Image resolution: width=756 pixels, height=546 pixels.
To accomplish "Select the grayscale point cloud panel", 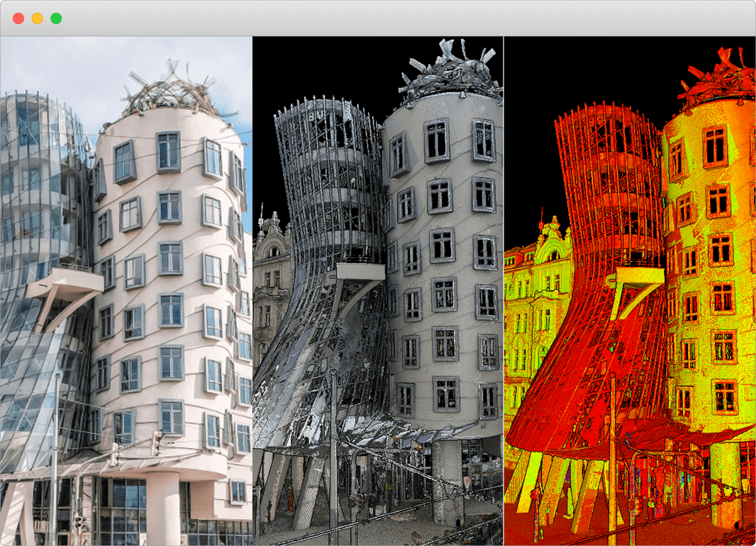I will pos(378,290).
